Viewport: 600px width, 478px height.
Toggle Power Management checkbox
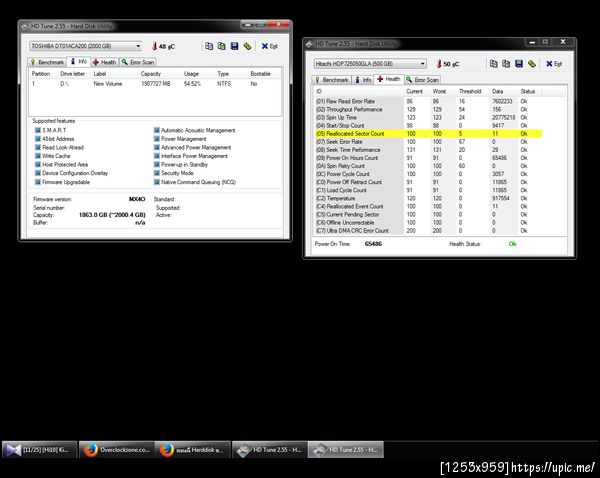tap(157, 139)
